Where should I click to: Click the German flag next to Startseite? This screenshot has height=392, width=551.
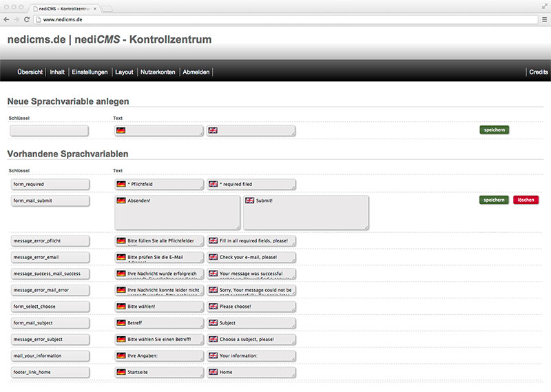pos(121,372)
